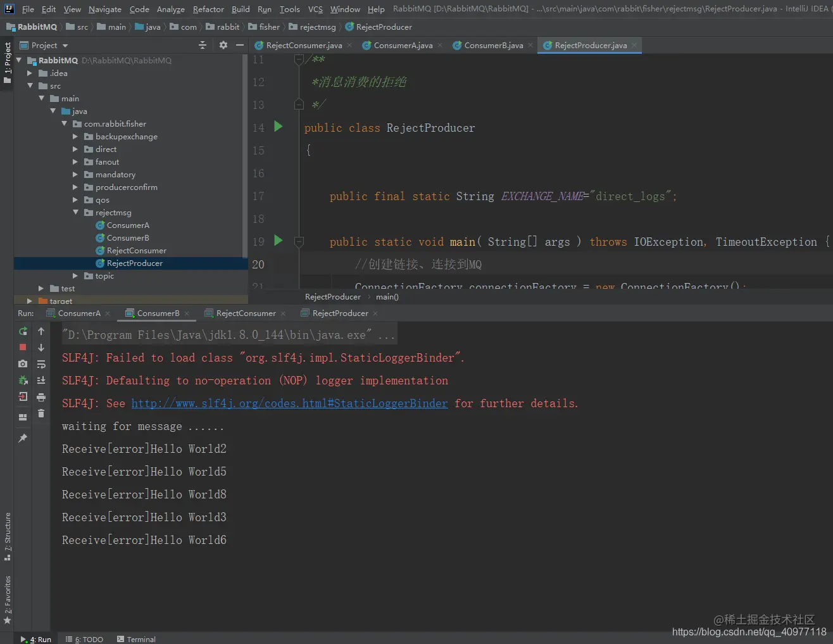Hide the Project tool window
Image resolution: width=833 pixels, height=644 pixels.
tap(240, 45)
